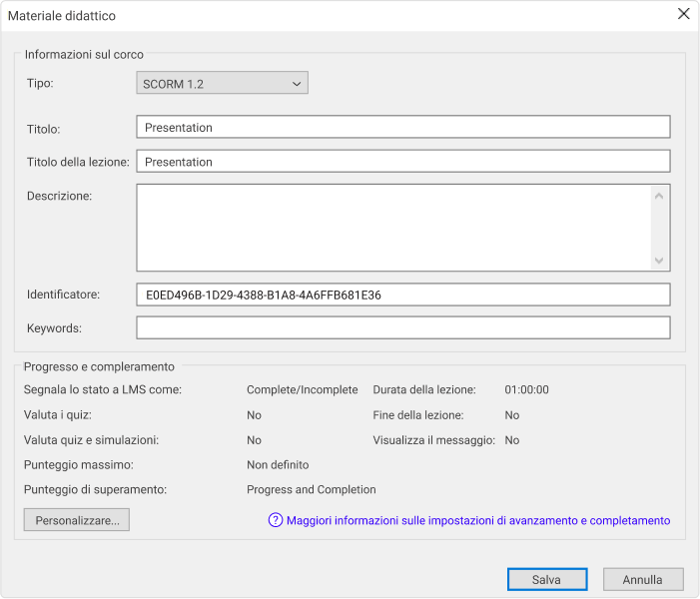Click the Keywords input field

pyautogui.click(x=403, y=328)
